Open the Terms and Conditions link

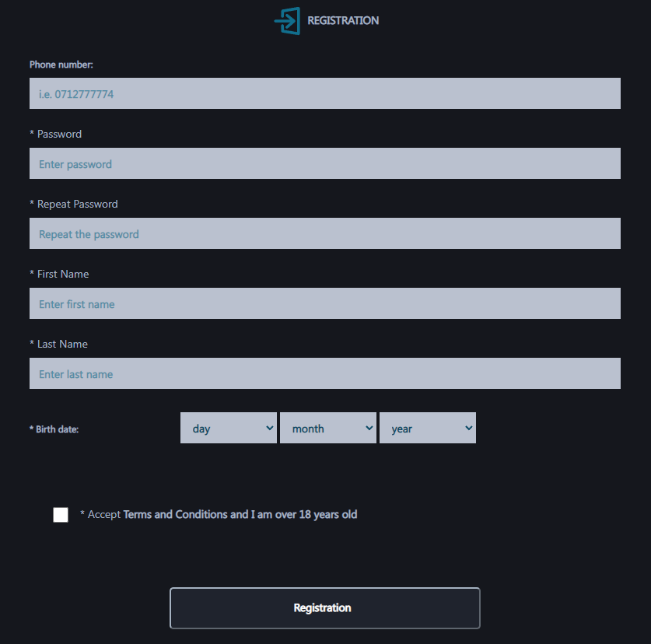pyautogui.click(x=240, y=514)
